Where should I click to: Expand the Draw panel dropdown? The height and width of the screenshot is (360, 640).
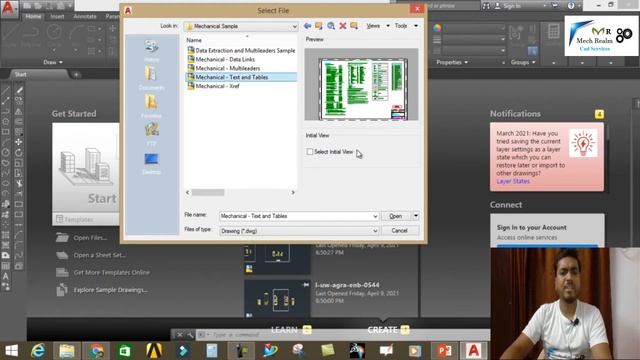pyautogui.click(x=53, y=62)
